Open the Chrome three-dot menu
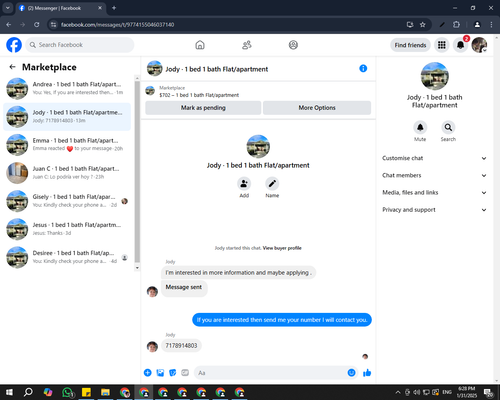This screenshot has height=400, width=500. (491, 25)
